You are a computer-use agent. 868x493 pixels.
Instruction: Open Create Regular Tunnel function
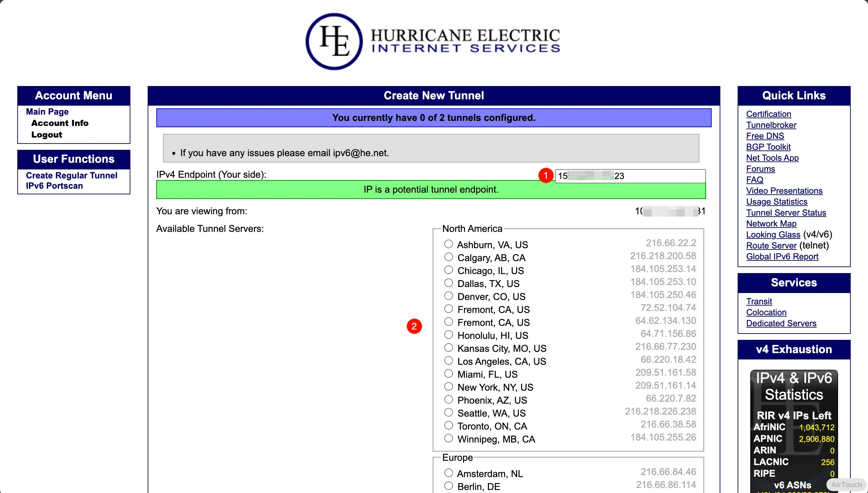click(72, 175)
